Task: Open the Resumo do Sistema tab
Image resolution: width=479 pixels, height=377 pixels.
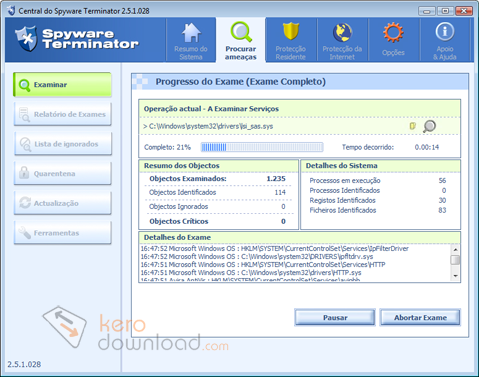Action: [191, 41]
